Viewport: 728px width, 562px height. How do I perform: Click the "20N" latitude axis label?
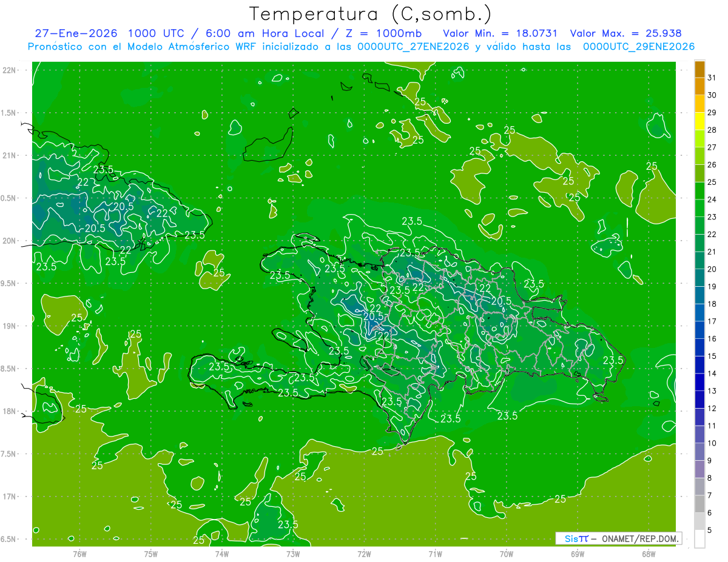(x=10, y=241)
